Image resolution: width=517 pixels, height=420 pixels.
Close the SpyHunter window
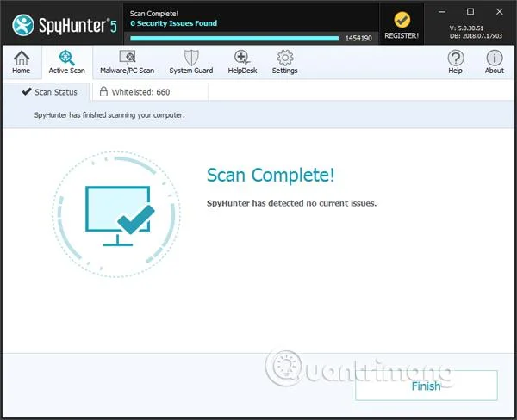pyautogui.click(x=500, y=12)
